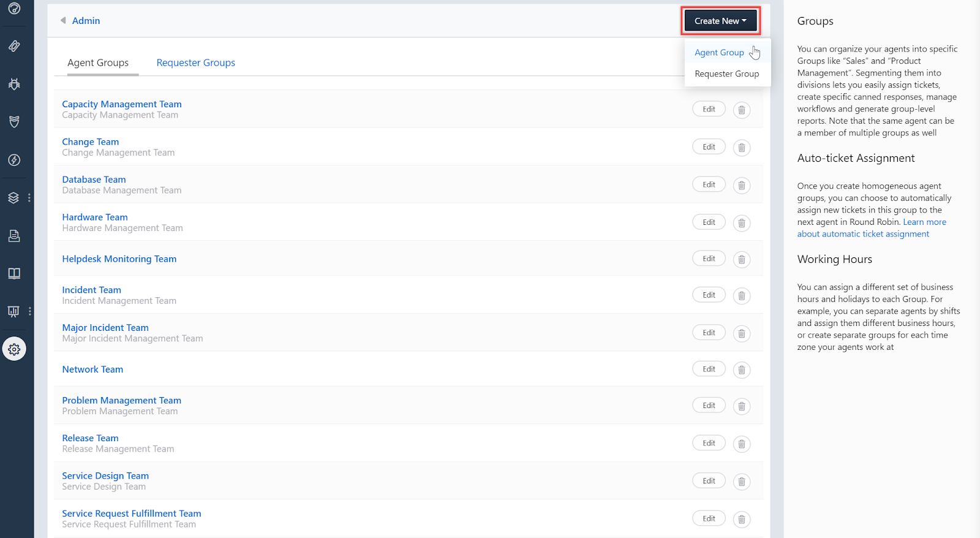Open the dashboard icon in the sidebar
Image resolution: width=980 pixels, height=538 pixels.
(x=14, y=9)
